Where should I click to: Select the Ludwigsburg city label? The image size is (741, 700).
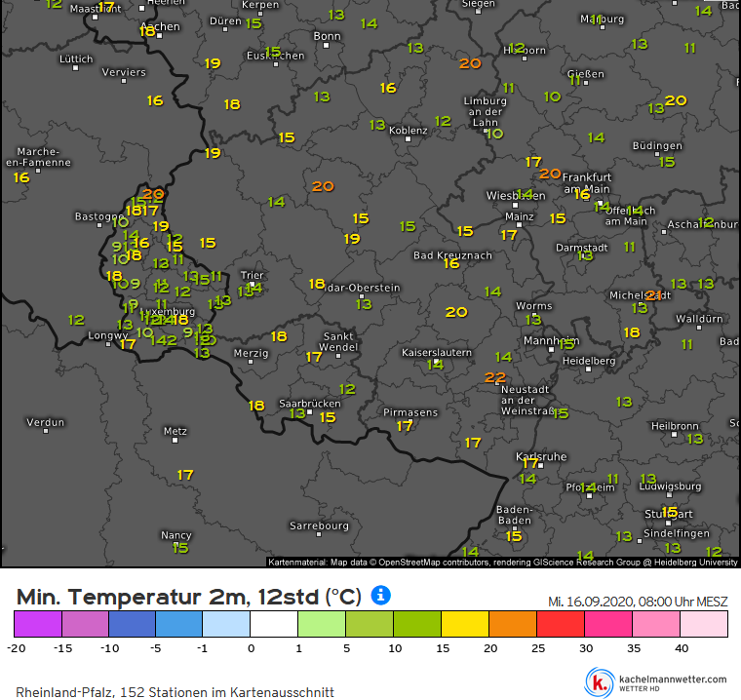[x=670, y=486]
